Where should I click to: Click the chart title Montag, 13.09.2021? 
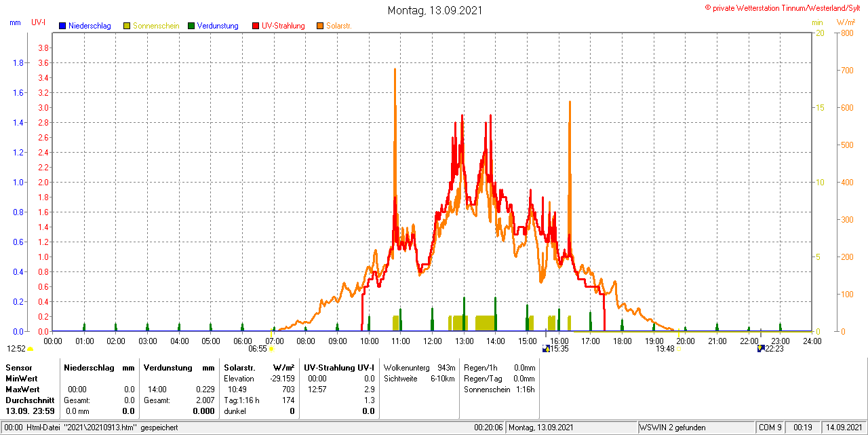point(435,10)
